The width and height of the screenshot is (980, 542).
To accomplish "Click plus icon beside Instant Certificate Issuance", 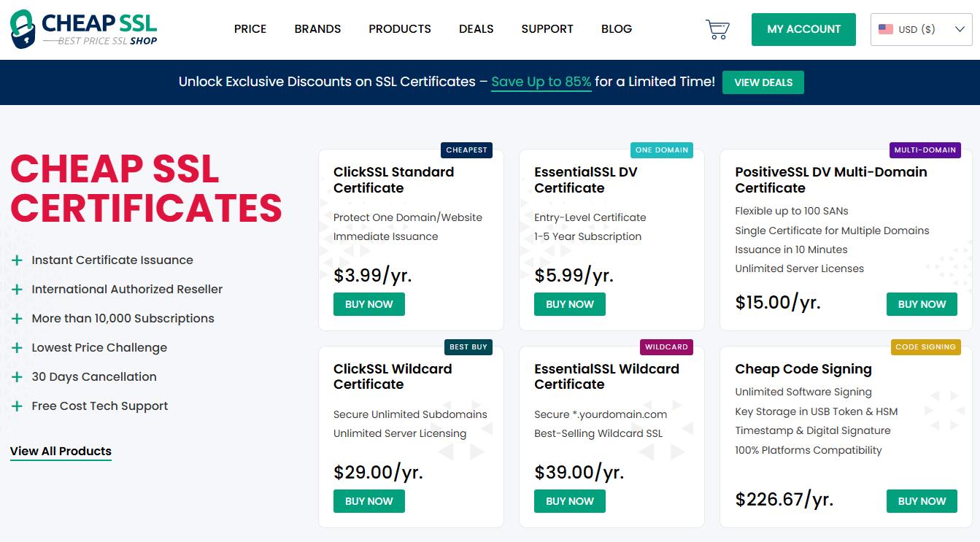I will 17,260.
